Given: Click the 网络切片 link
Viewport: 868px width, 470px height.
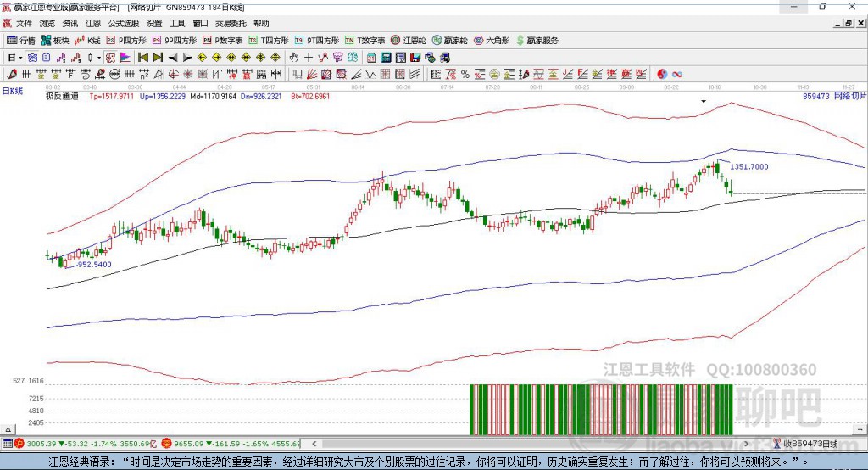Looking at the screenshot, I should [849, 96].
